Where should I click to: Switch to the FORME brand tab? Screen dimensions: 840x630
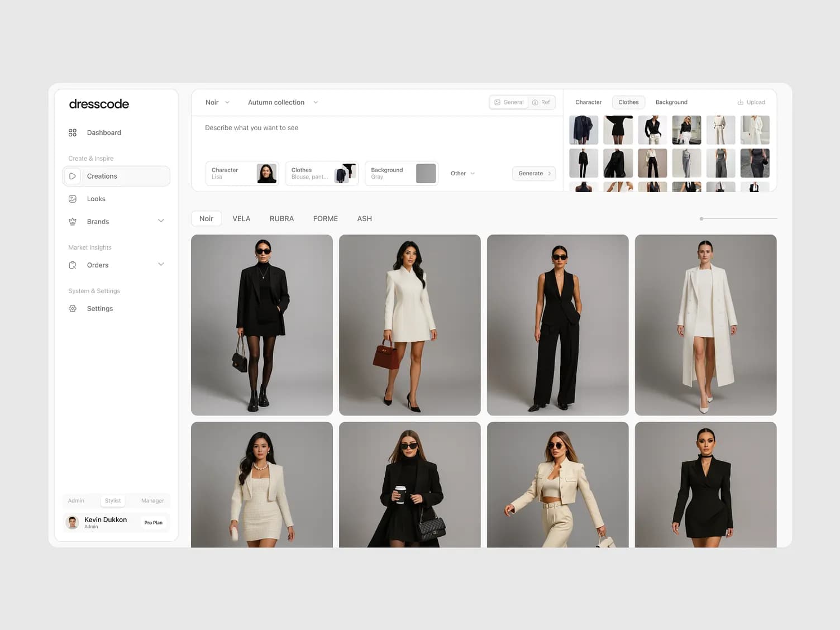[326, 218]
